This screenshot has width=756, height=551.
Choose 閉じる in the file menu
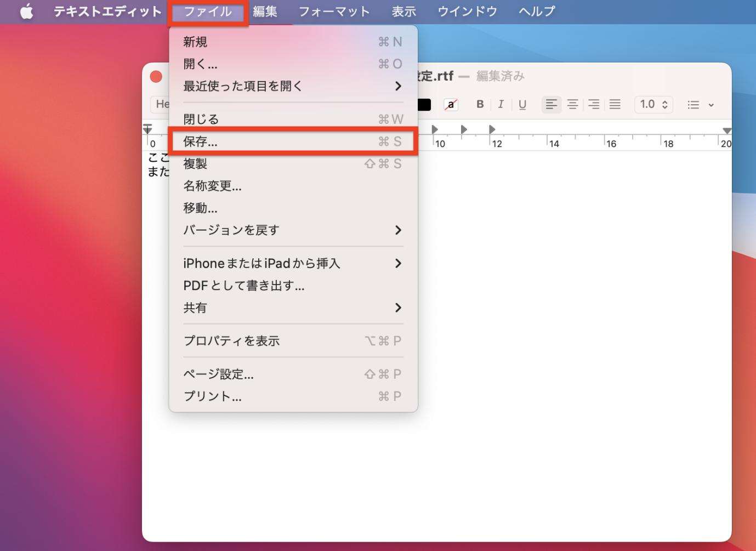[x=293, y=119]
